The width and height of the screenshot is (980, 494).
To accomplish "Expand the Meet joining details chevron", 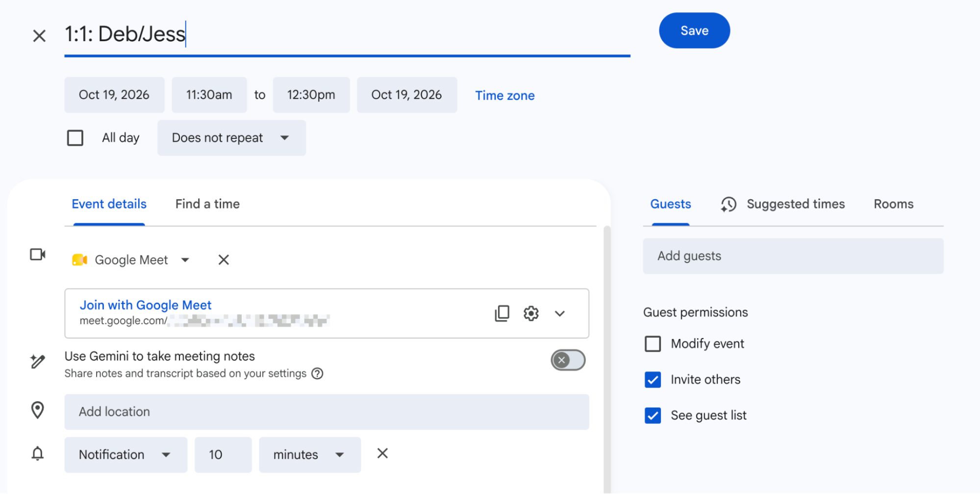I will [560, 313].
